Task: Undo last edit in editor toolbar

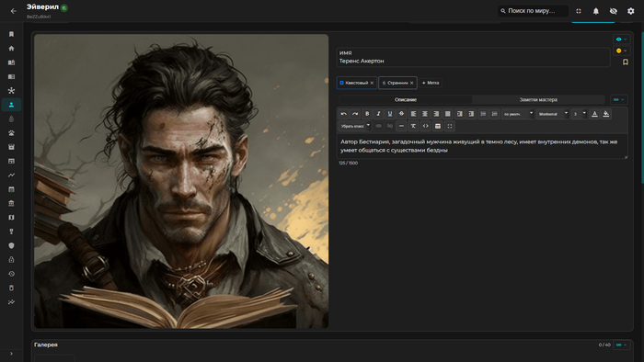Action: (344, 114)
